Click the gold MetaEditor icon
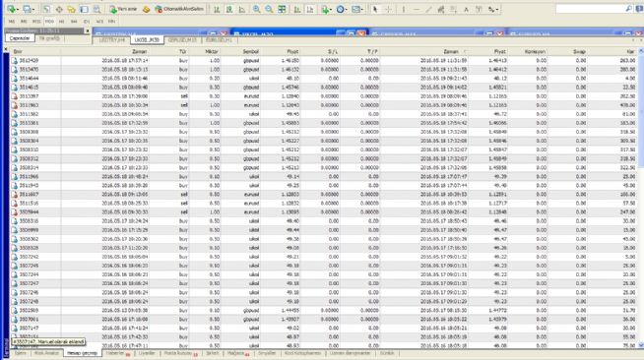 [146, 9]
